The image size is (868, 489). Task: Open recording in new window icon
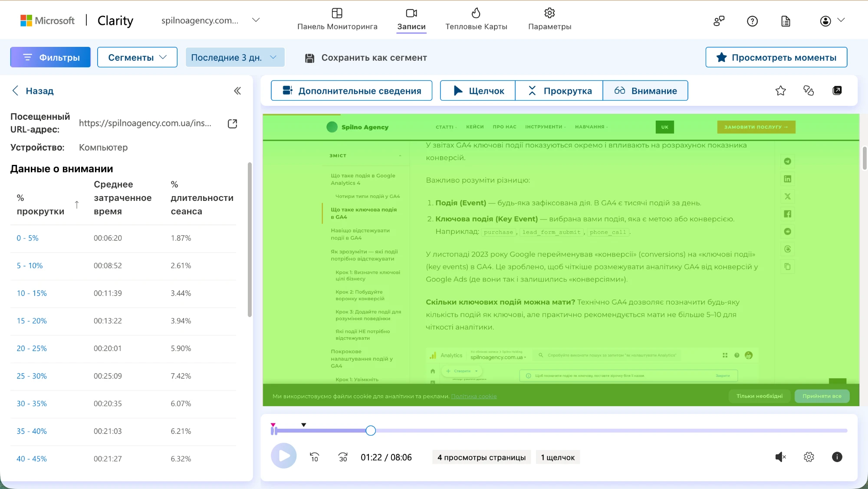tap(837, 91)
